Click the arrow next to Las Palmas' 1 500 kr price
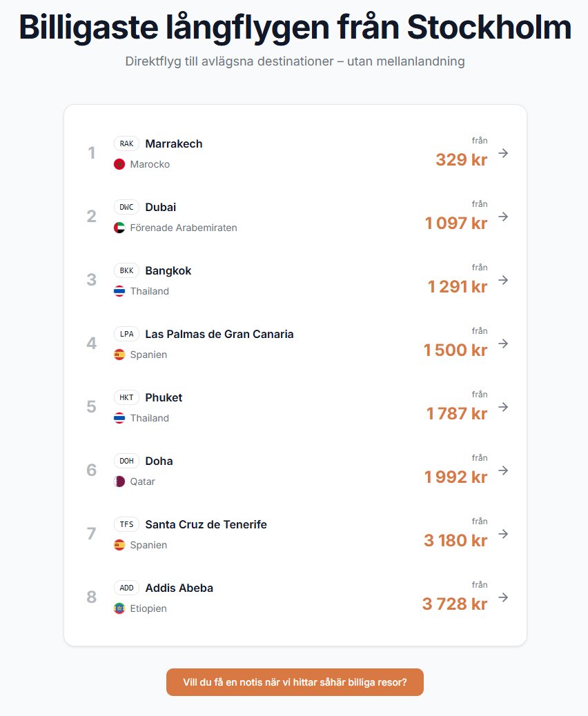 click(503, 344)
